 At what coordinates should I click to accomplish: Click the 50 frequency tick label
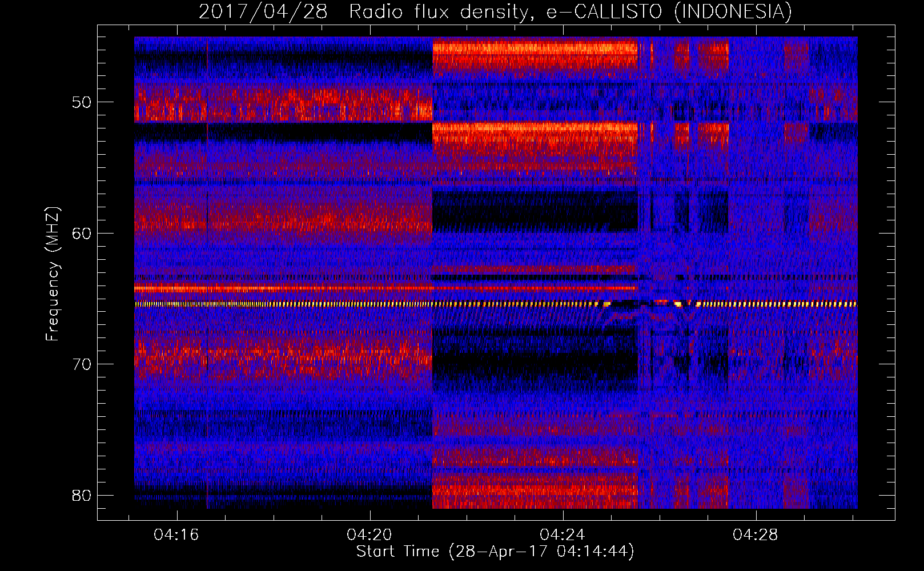tap(82, 103)
